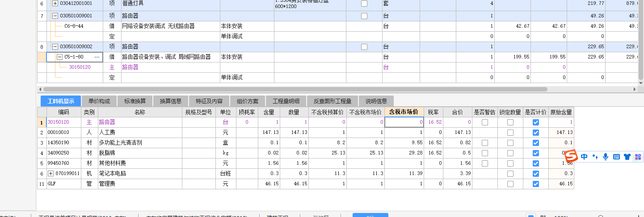
Task: Enable 锁定数量 for 笔记本电脑 row
Action: tap(510, 174)
